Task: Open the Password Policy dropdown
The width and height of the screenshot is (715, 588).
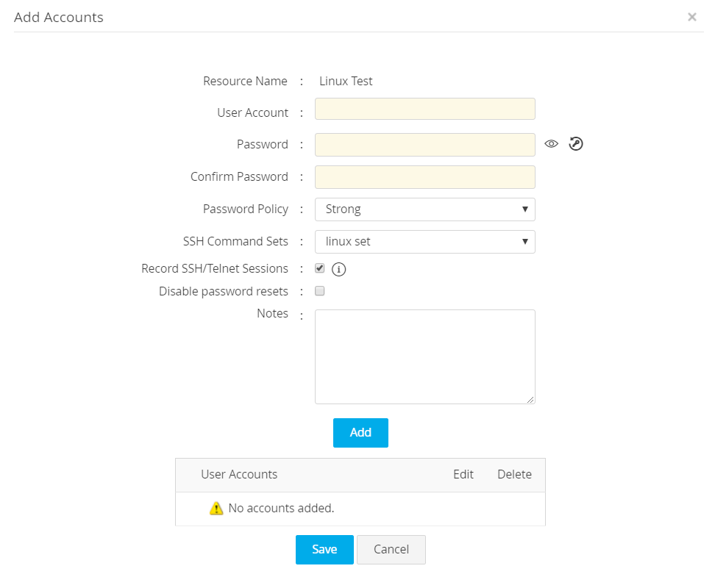Action: [x=424, y=209]
